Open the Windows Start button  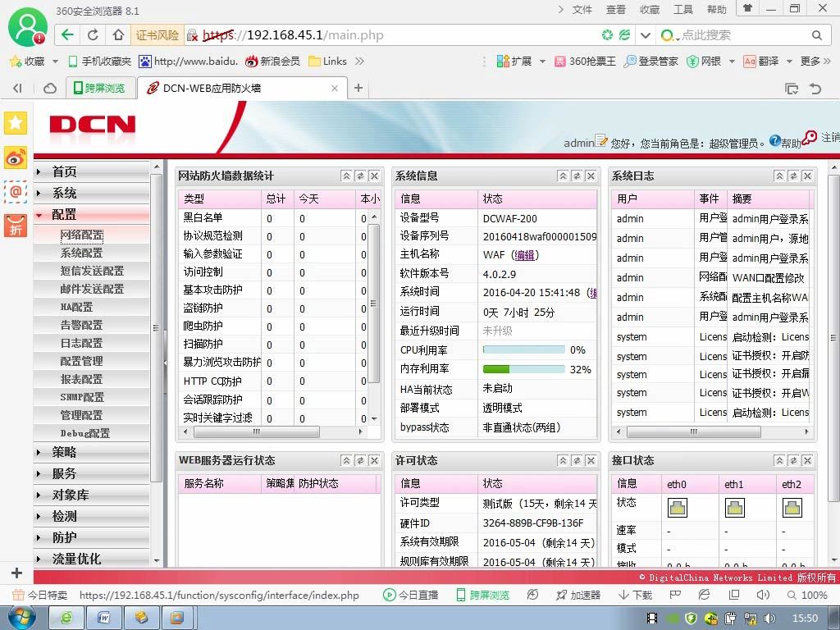coord(22,619)
